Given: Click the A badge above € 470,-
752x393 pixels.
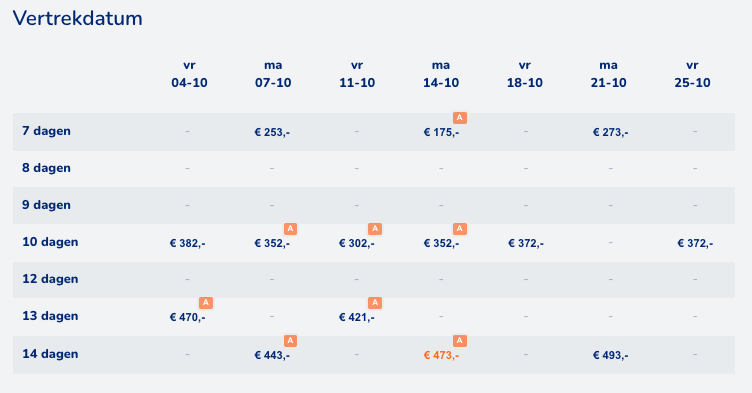Looking at the screenshot, I should [x=206, y=303].
